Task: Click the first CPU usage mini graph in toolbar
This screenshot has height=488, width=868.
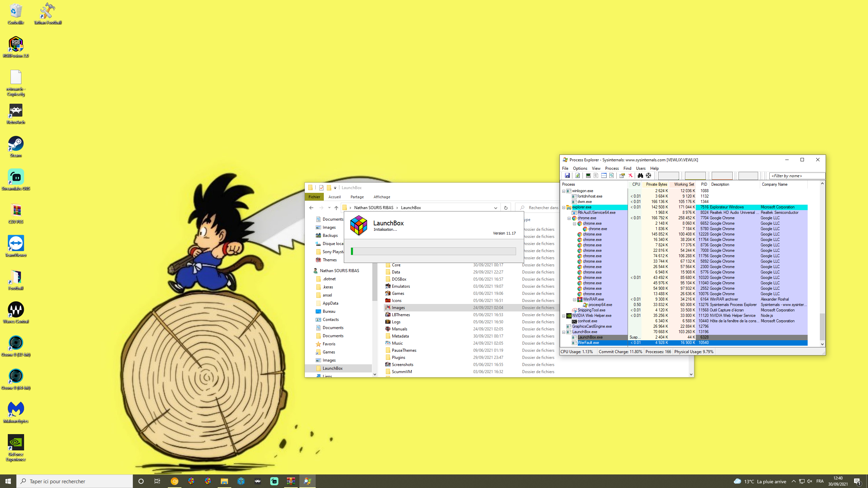Action: [x=668, y=176]
